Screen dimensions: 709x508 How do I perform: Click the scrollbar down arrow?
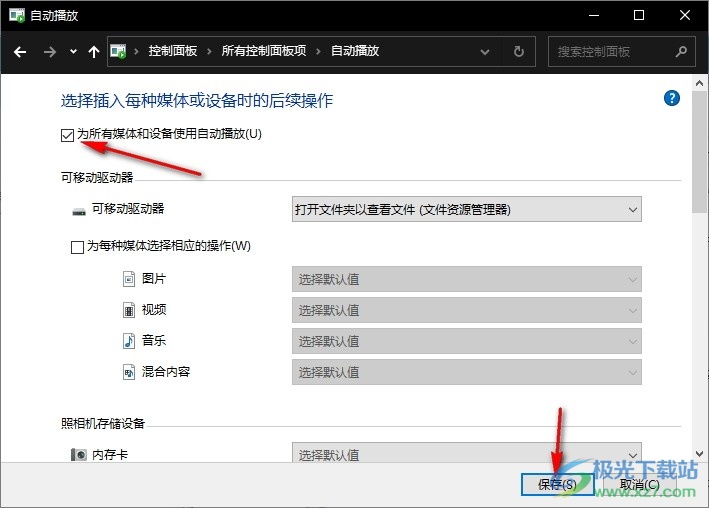pos(699,454)
